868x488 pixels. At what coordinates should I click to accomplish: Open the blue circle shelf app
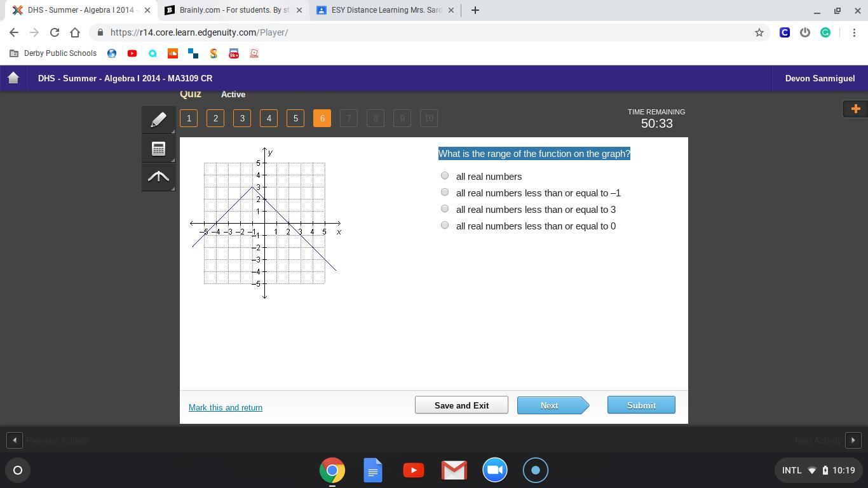(535, 470)
